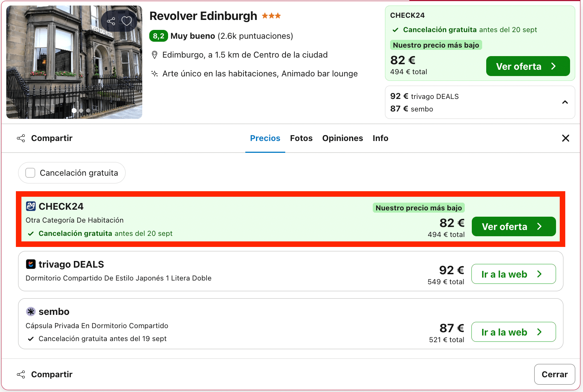Click Compartir share icon in tab bar
The image size is (583, 392).
pyautogui.click(x=21, y=138)
